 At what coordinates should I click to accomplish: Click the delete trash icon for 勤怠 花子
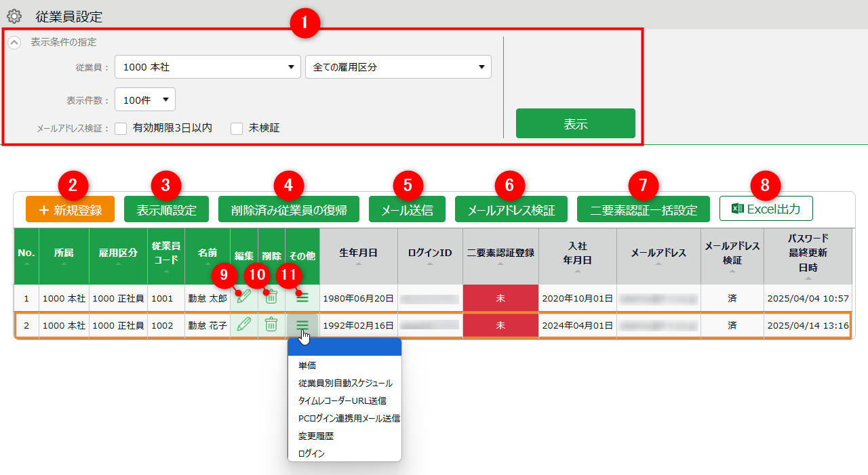[x=271, y=325]
